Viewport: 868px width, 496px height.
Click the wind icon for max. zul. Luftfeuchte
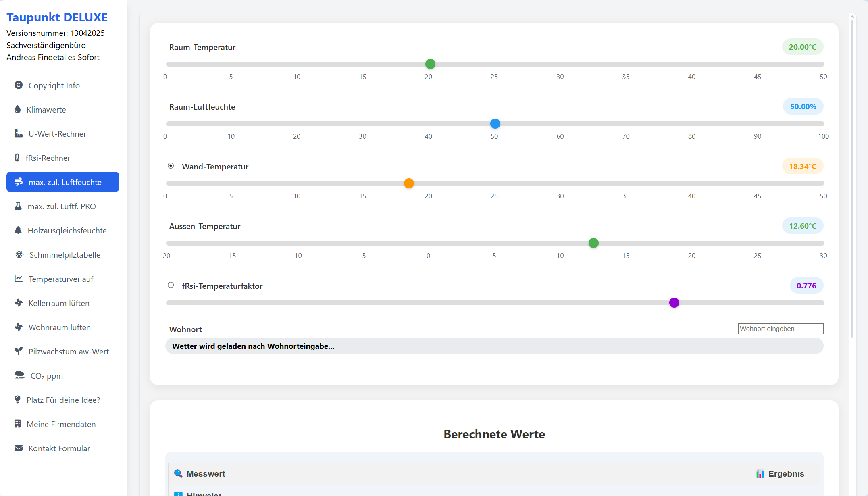[x=19, y=182]
